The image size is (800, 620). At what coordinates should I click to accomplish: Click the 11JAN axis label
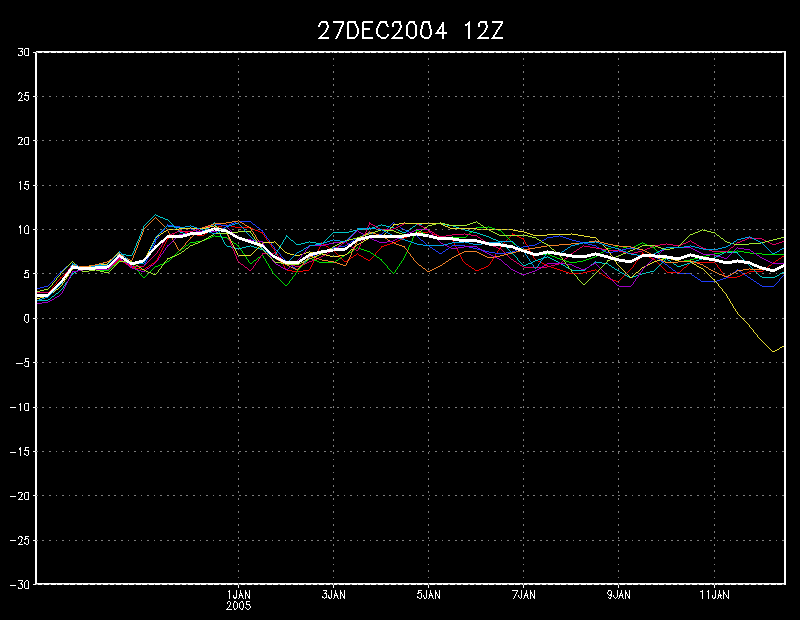click(714, 594)
